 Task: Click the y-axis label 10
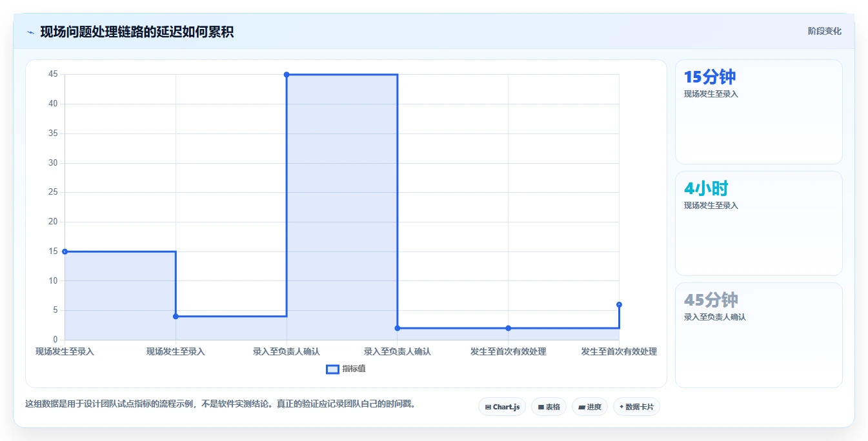[53, 281]
